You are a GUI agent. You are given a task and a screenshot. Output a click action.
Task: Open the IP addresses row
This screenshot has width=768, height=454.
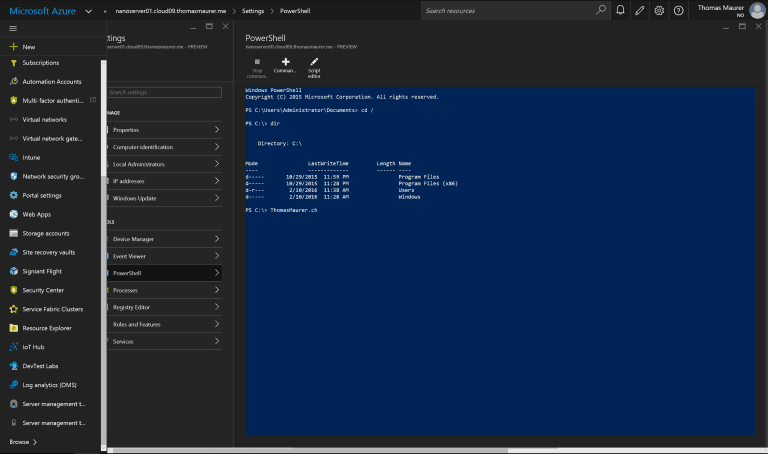tap(164, 181)
